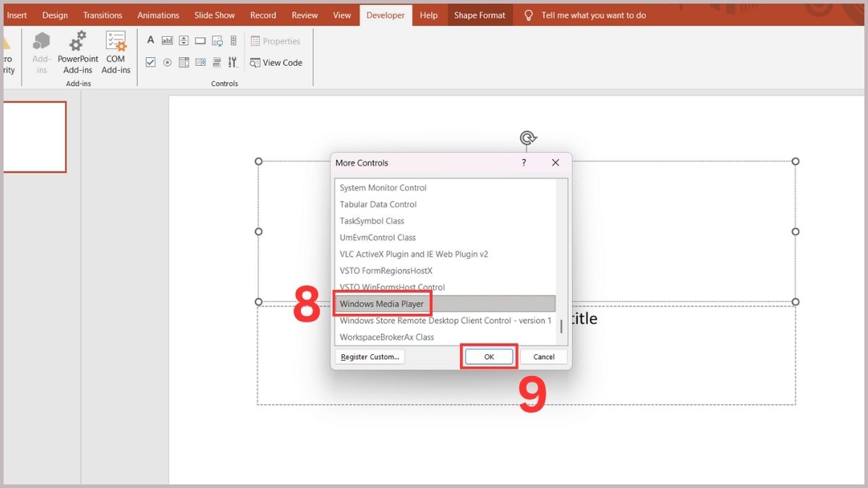Image resolution: width=868 pixels, height=488 pixels.
Task: Pick the Spin Button control icon
Action: 184,41
